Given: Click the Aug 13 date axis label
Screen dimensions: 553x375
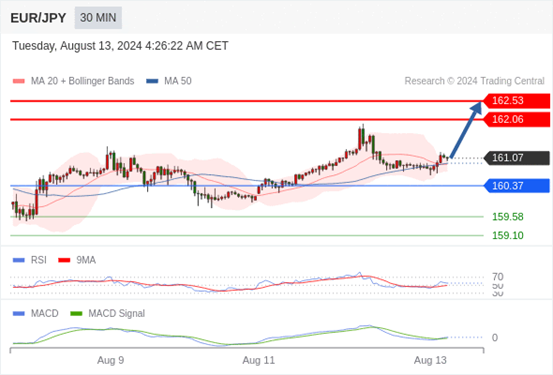Looking at the screenshot, I should coord(430,360).
